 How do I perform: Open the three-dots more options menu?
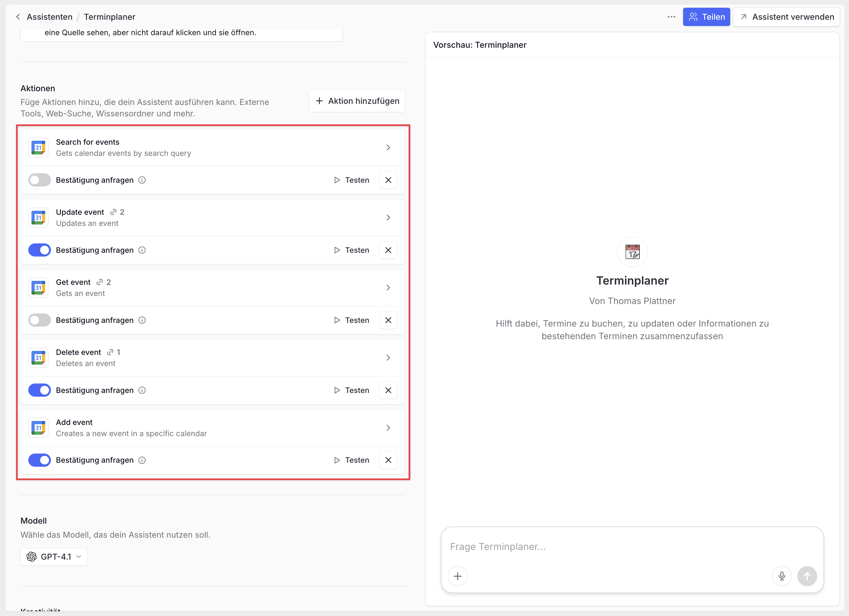(671, 17)
